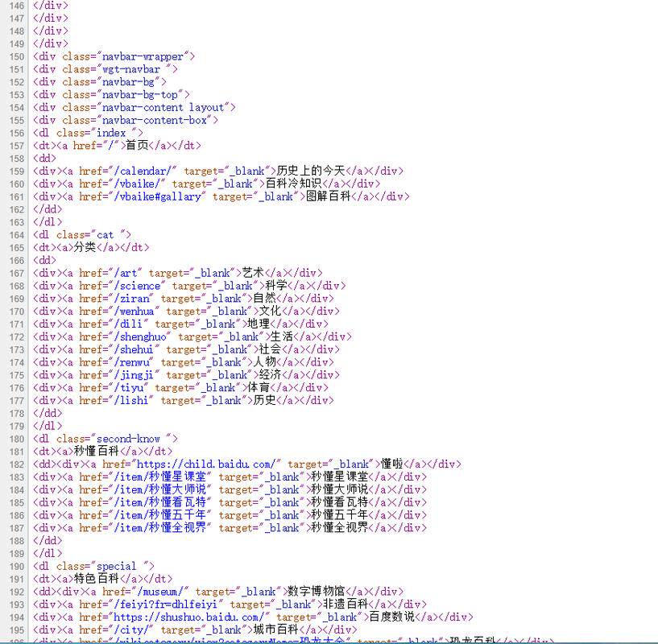The width and height of the screenshot is (658, 644).
Task: Select the dt text 分类
Action: point(85,247)
